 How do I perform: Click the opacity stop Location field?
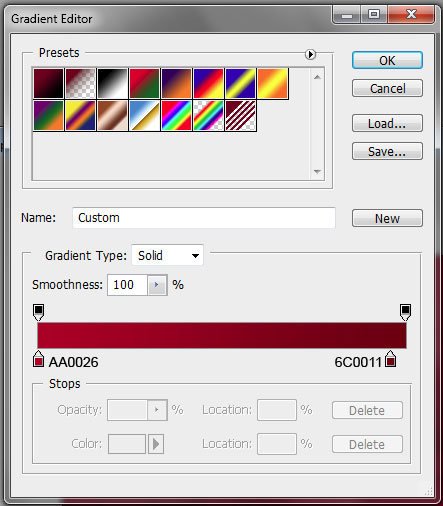pyautogui.click(x=277, y=410)
